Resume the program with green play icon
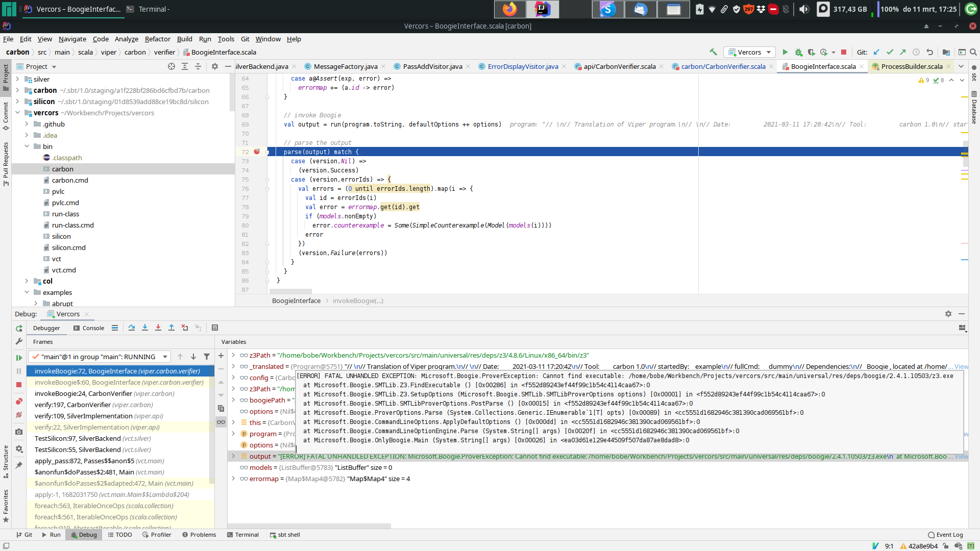 click(x=19, y=358)
